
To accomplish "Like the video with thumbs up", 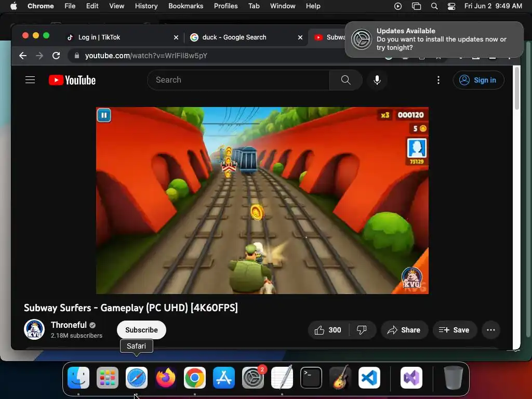I will coord(328,330).
